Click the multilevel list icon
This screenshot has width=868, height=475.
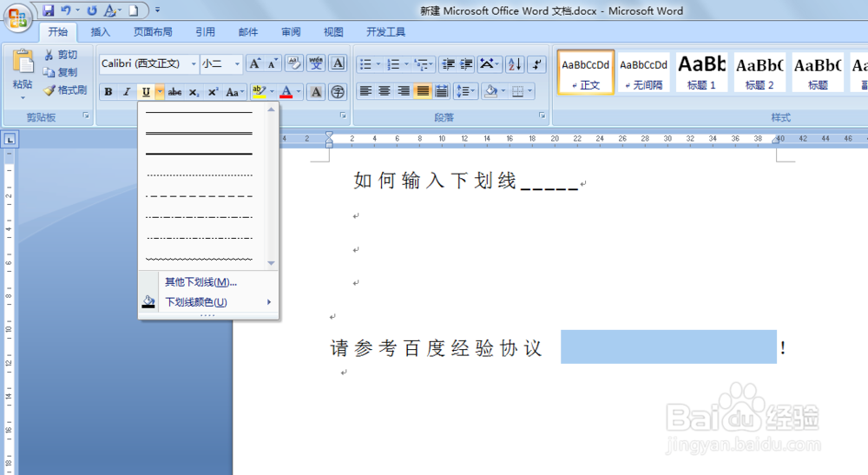[421, 64]
